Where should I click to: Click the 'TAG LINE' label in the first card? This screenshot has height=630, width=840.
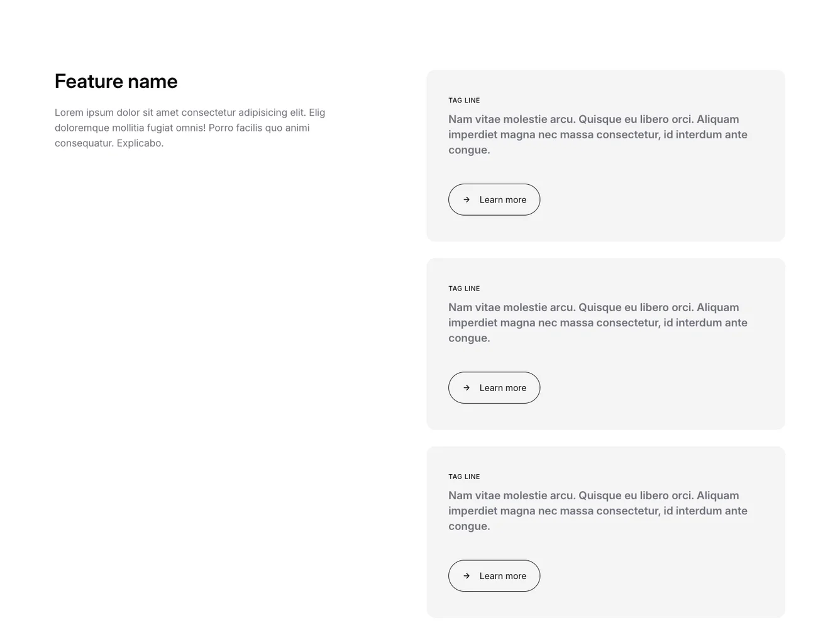coord(464,101)
